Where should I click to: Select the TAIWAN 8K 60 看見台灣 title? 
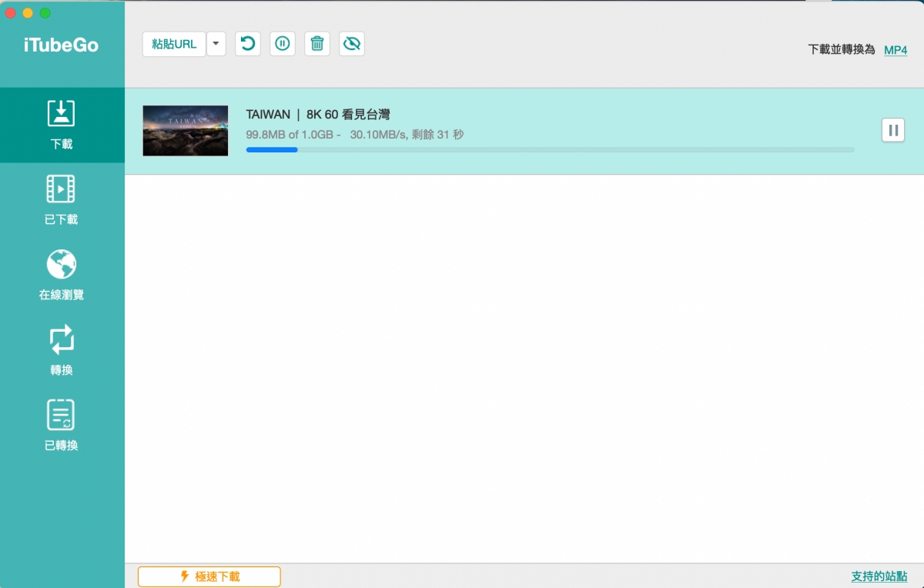(318, 115)
